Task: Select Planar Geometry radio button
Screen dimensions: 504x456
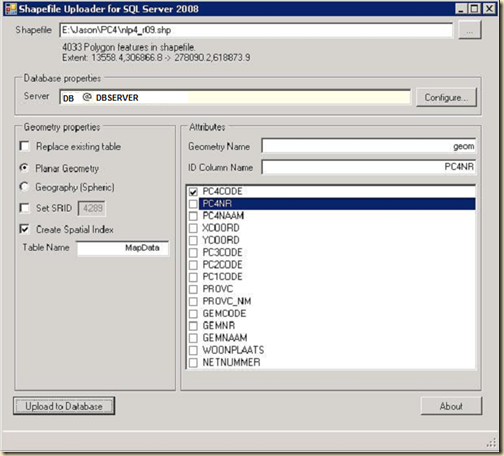Action: (x=24, y=168)
